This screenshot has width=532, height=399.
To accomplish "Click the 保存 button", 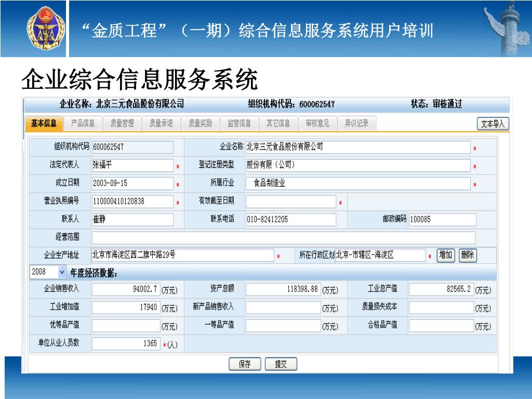I will (x=245, y=364).
